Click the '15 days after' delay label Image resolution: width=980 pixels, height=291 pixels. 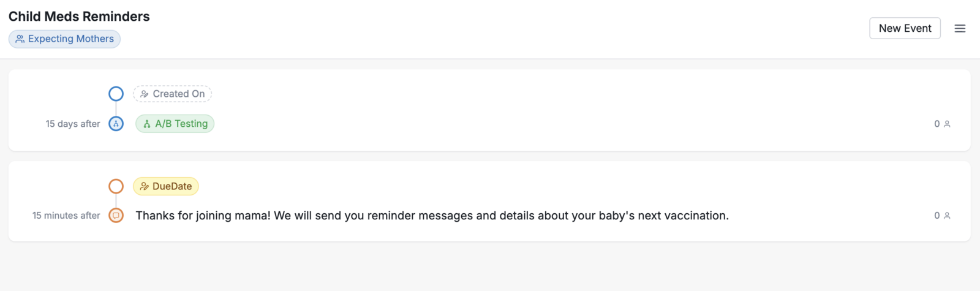point(73,124)
